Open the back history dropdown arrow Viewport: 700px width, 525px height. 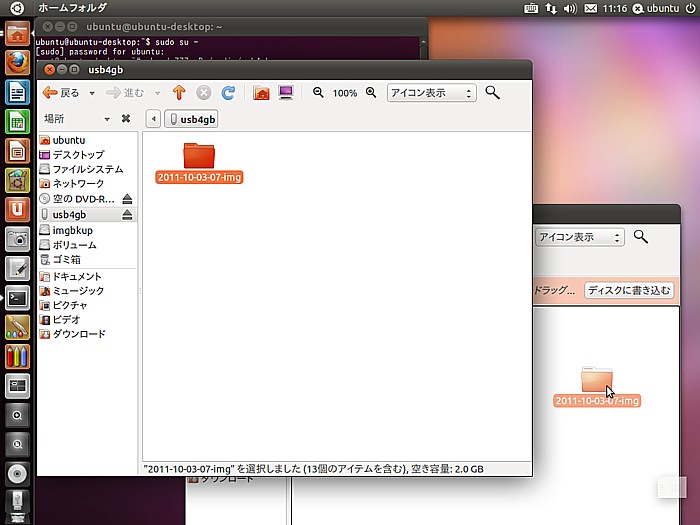point(92,93)
